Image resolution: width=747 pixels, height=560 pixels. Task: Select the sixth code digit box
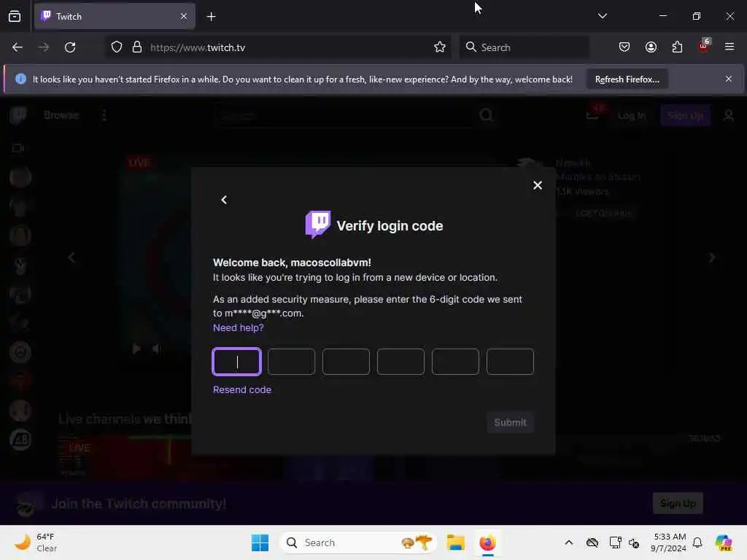510,362
